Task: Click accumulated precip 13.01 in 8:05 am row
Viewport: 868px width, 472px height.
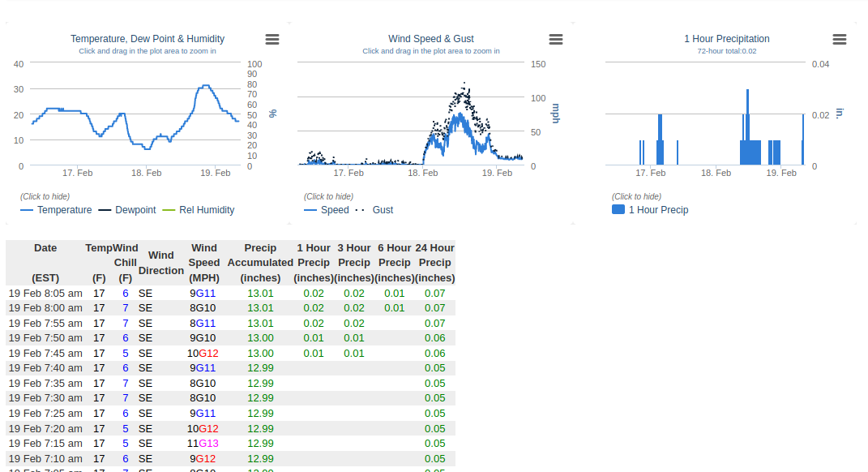Action: [260, 293]
